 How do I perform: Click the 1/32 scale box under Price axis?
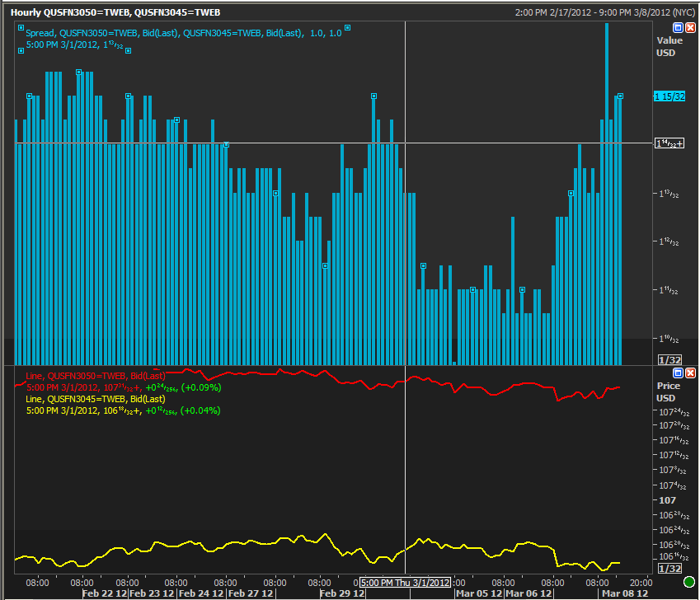click(669, 568)
